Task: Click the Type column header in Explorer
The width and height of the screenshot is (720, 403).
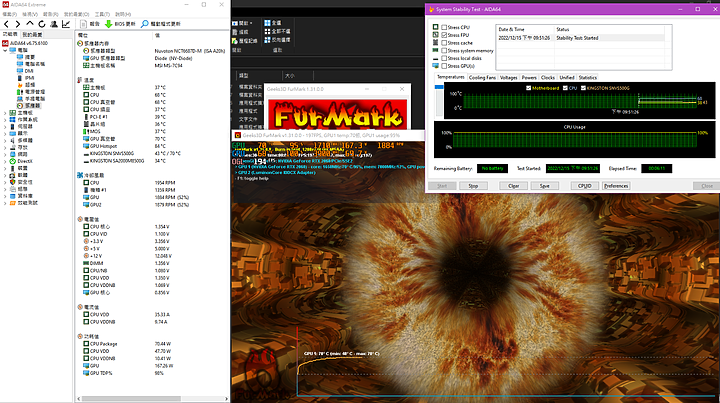Action: (x=259, y=76)
